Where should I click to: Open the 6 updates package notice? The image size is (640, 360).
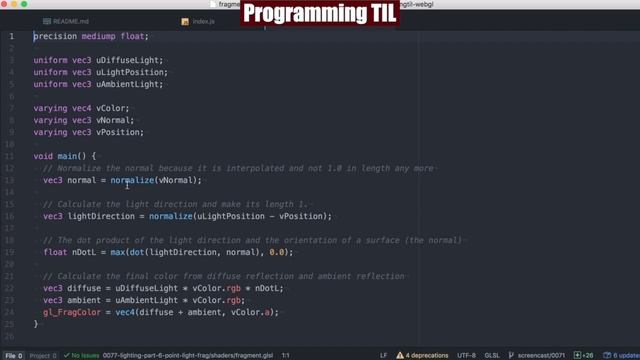coord(622,356)
